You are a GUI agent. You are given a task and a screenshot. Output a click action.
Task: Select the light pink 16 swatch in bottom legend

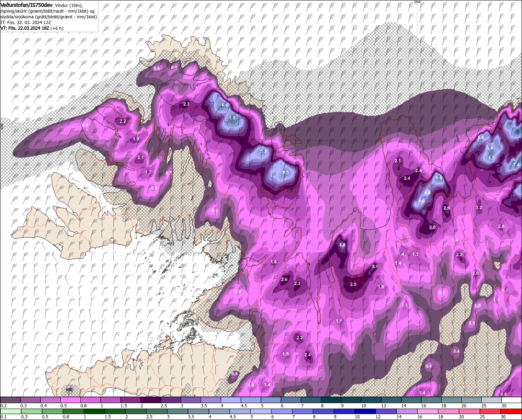coord(428,411)
